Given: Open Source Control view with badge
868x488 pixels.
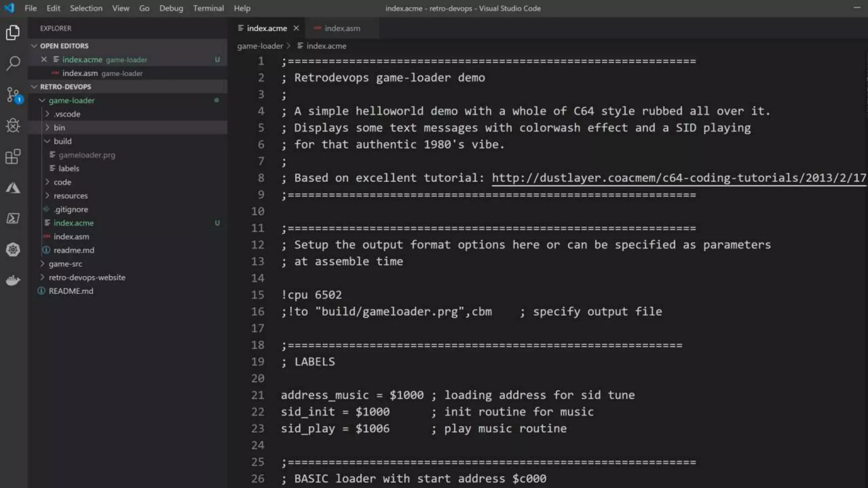Looking at the screenshot, I should (x=13, y=95).
